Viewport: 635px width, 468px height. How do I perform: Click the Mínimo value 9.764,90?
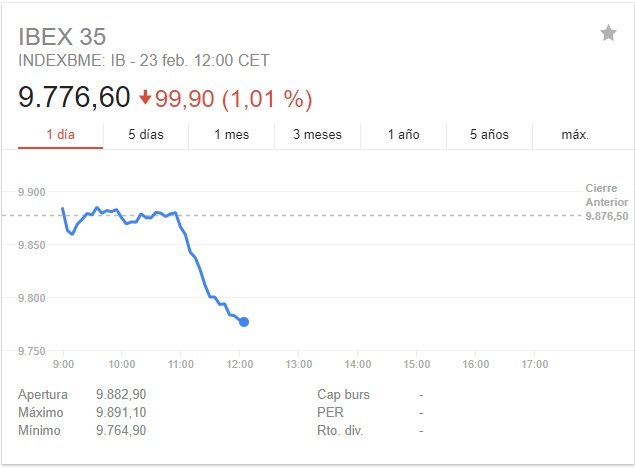pos(121,430)
